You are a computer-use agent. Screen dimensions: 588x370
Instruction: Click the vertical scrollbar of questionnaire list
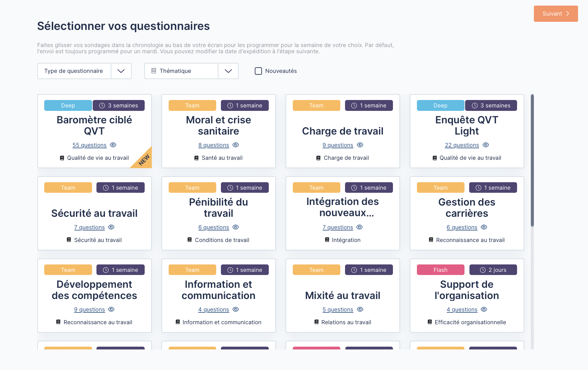(532, 160)
